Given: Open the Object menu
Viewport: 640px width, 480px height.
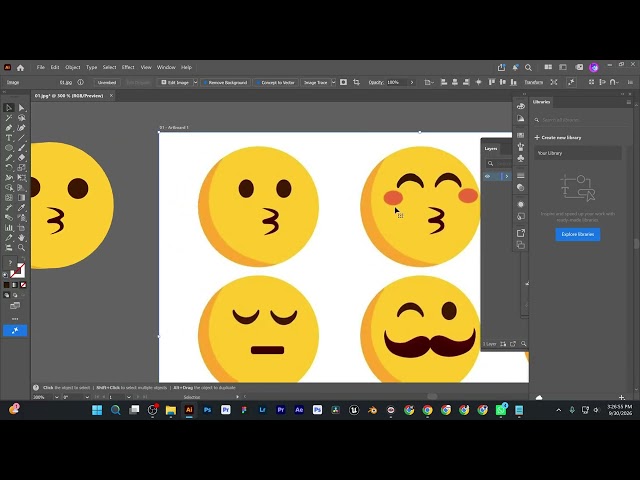Looking at the screenshot, I should click(x=73, y=67).
